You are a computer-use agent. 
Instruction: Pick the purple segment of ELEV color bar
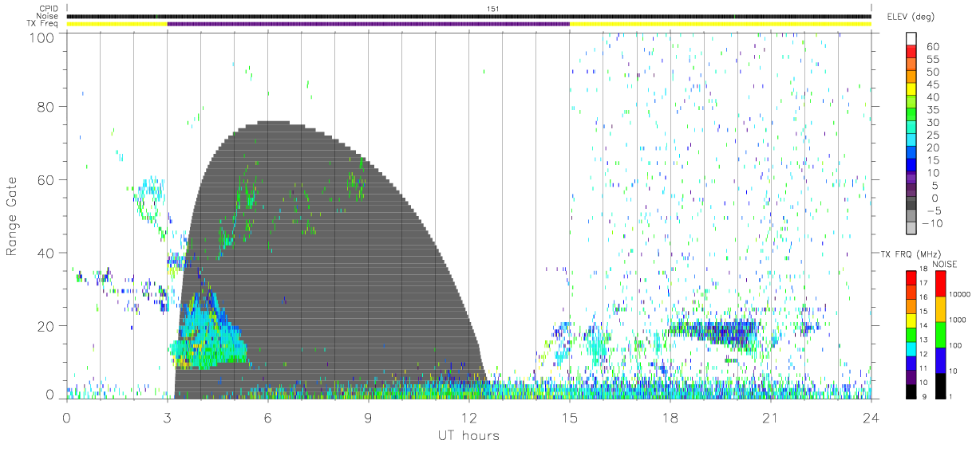911,179
